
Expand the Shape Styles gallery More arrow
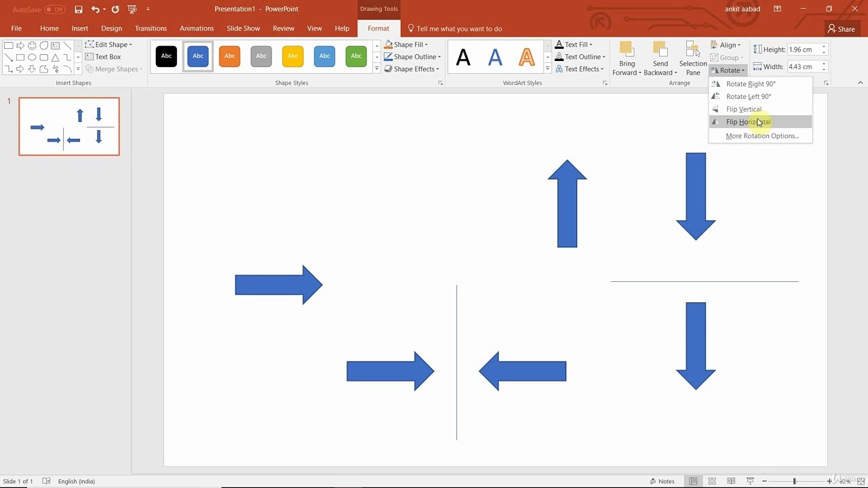(x=377, y=68)
